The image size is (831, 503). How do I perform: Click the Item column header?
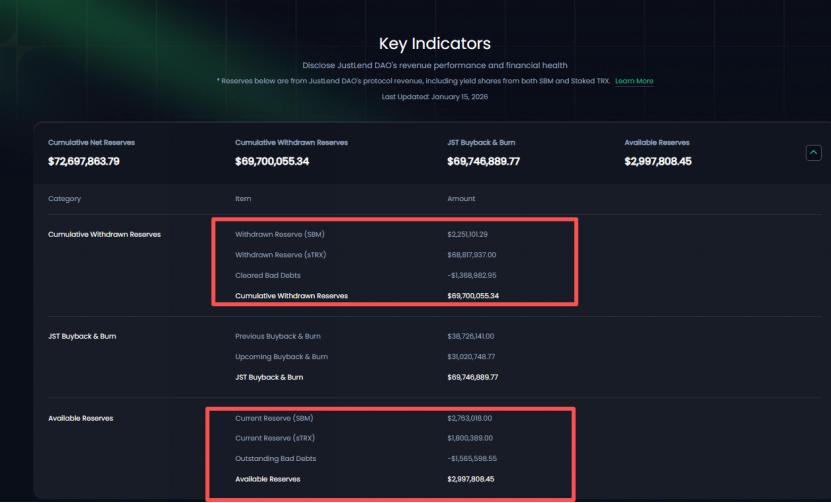243,199
